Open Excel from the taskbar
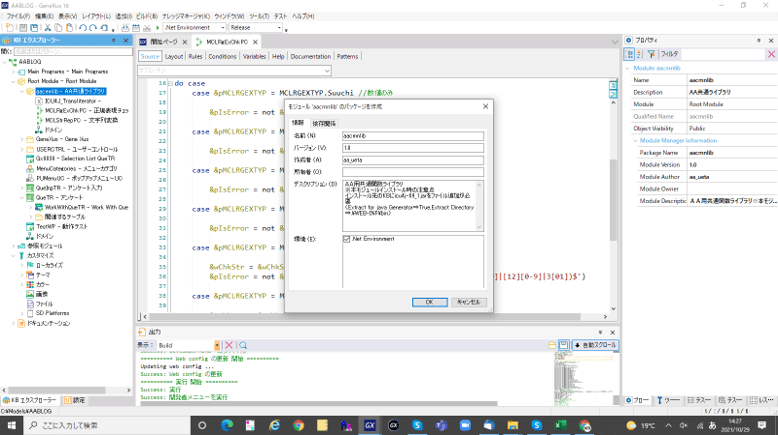Screen dimensions: 778x435 [x=560, y=425]
